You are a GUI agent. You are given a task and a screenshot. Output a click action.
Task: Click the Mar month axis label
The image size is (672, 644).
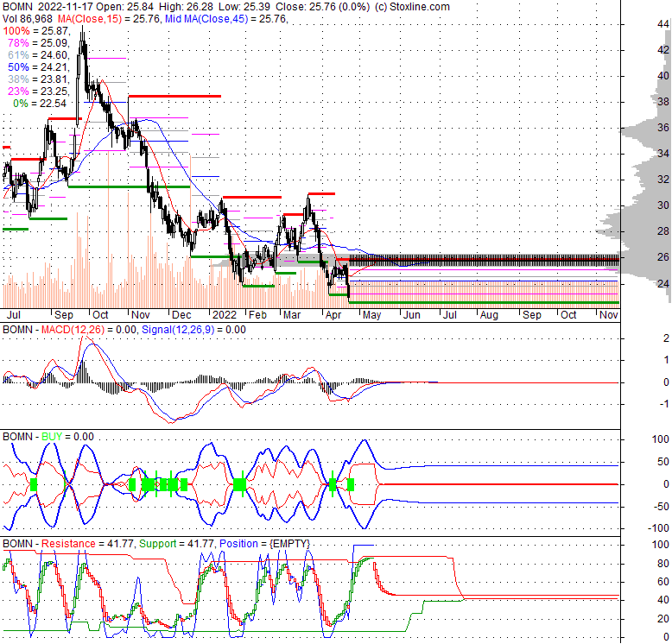(x=292, y=315)
